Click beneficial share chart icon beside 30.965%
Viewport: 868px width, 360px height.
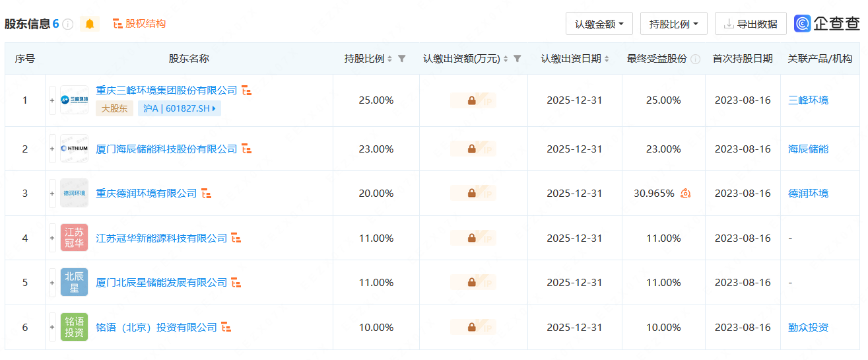click(685, 194)
